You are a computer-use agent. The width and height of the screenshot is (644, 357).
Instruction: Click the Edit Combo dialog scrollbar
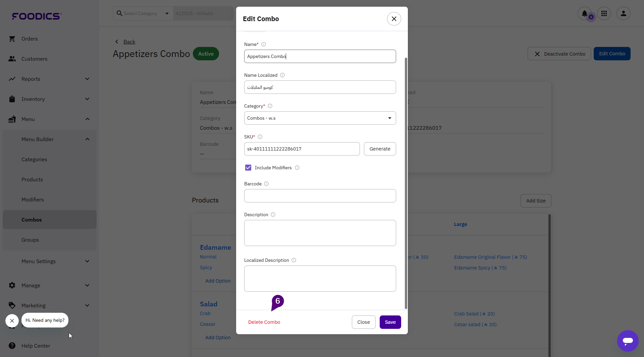[406, 183]
